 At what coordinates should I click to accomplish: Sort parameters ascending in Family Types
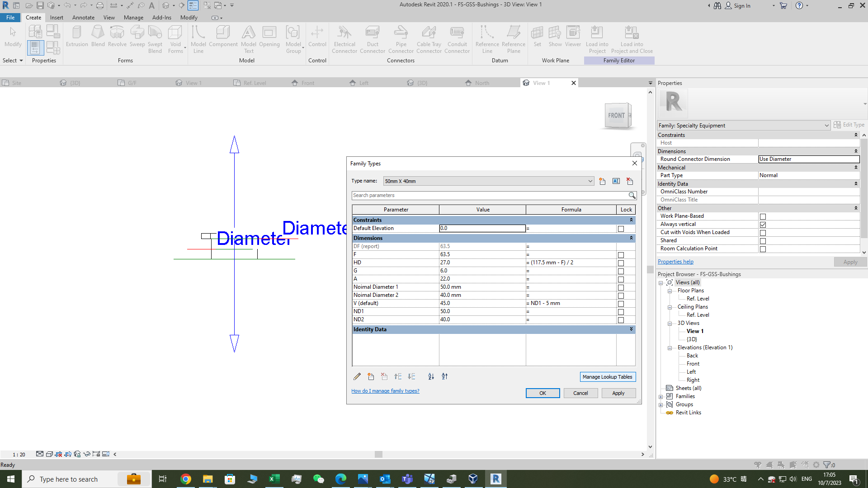click(431, 376)
